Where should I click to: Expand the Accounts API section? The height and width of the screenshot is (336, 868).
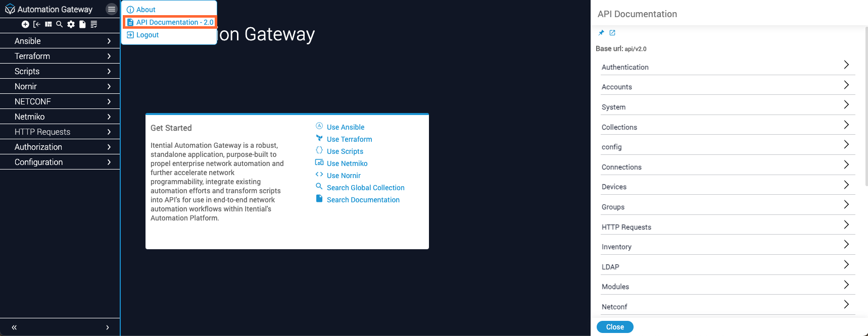tap(728, 86)
